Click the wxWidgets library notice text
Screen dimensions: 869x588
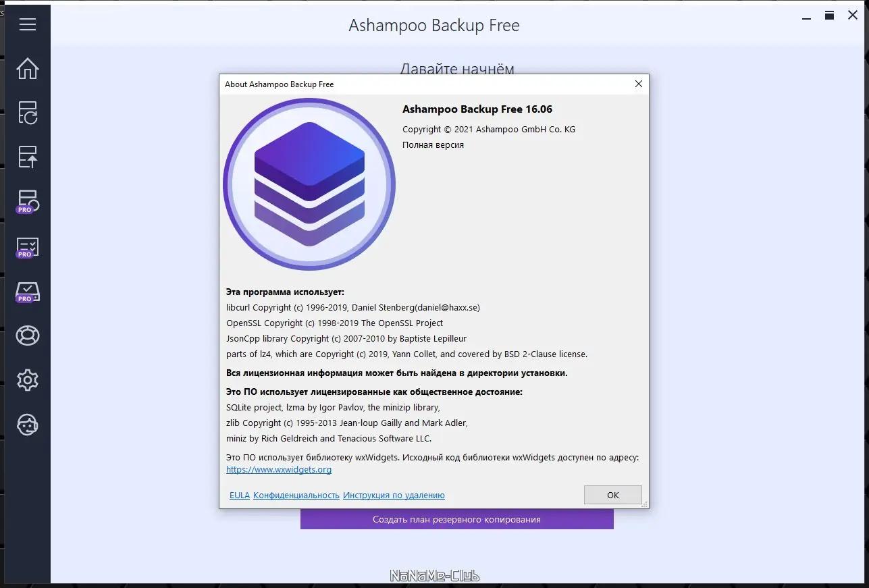pos(433,458)
